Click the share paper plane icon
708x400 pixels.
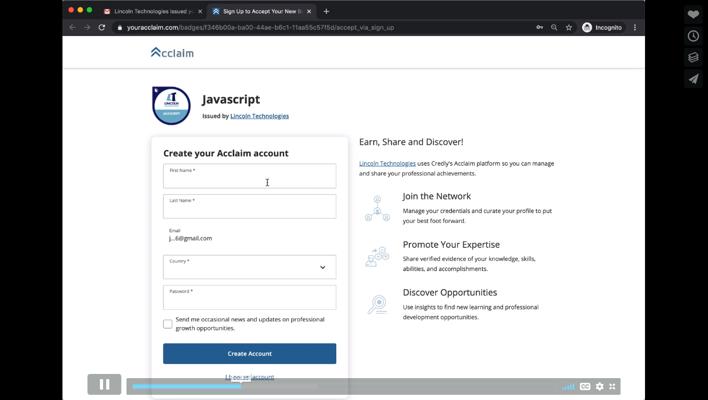[694, 79]
